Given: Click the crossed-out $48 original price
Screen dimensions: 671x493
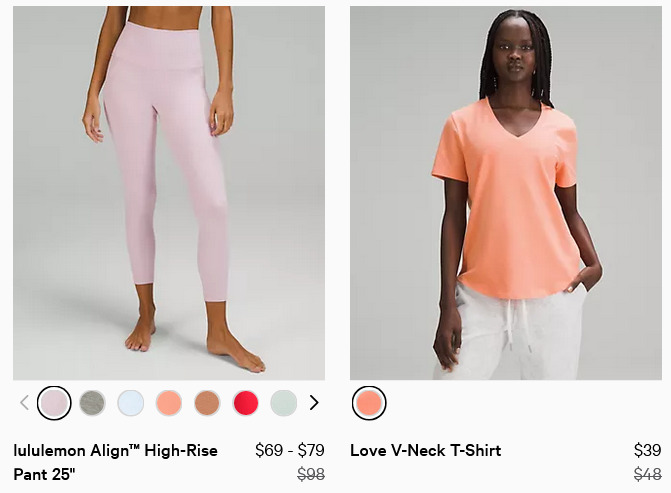Looking at the screenshot, I should [x=647, y=474].
